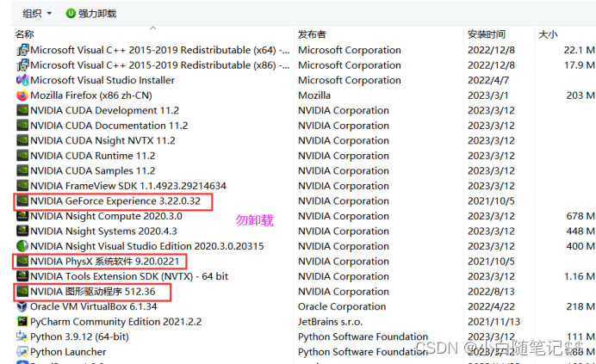Image resolution: width=596 pixels, height=364 pixels.
Task: Click the NVIDIA Nsight Systems icon
Action: click(x=22, y=231)
